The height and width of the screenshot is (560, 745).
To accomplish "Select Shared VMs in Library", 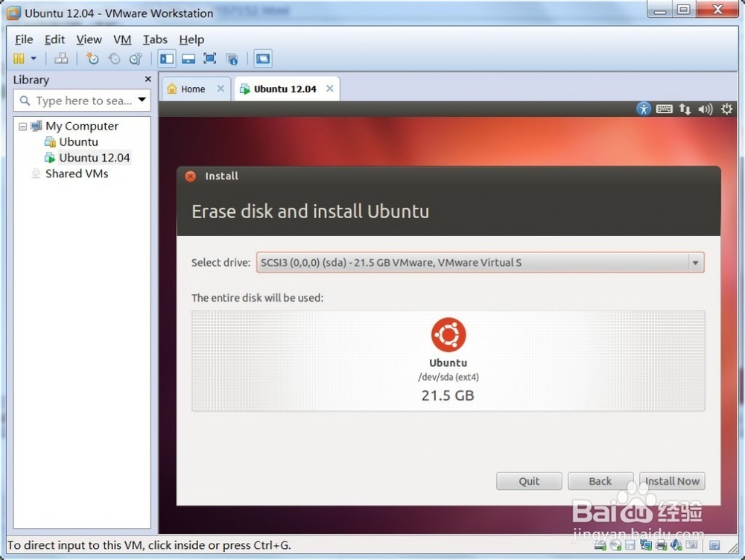I will tap(77, 174).
